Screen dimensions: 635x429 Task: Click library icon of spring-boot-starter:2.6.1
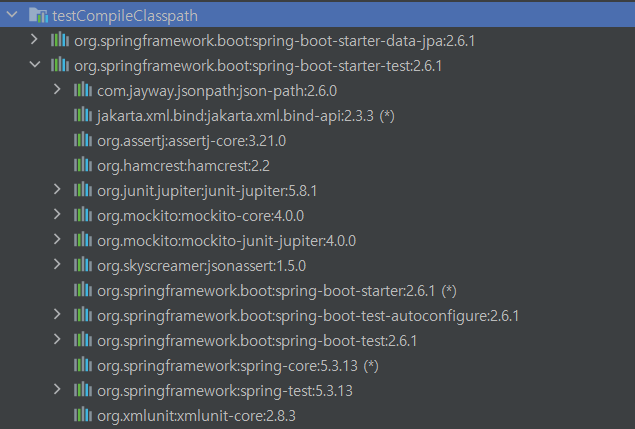click(x=83, y=290)
